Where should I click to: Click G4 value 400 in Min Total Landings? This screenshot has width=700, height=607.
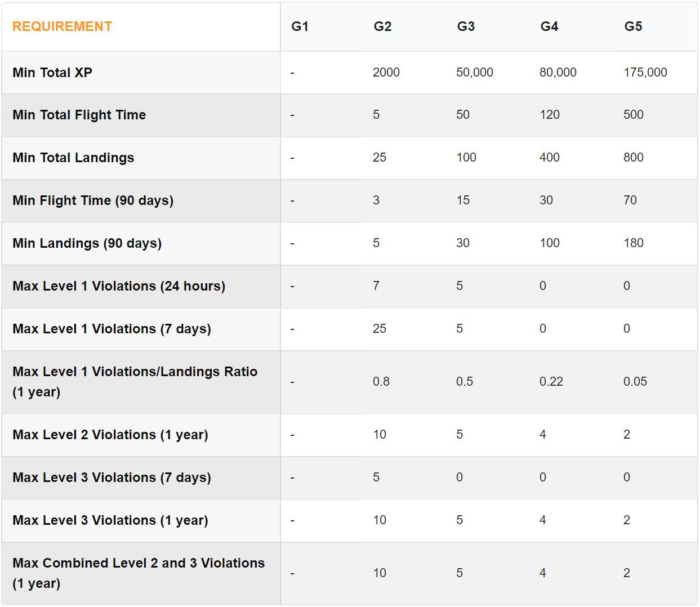point(550,158)
